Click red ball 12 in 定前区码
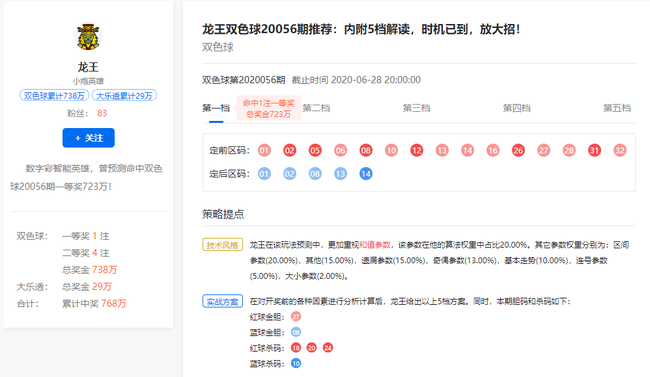This screenshot has width=650, height=377. click(x=417, y=150)
